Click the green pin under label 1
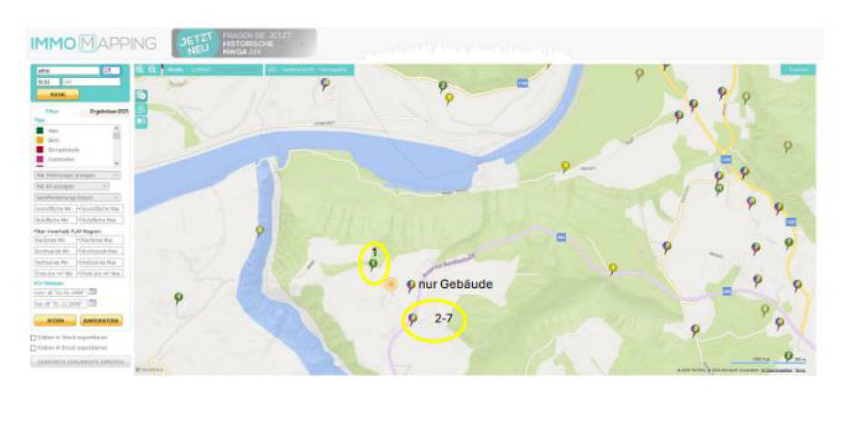868x435 pixels. click(x=373, y=265)
